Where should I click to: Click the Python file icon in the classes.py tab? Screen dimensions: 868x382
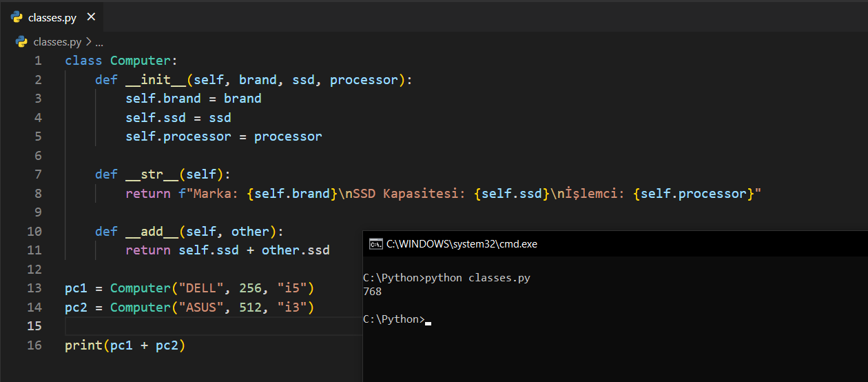17,17
